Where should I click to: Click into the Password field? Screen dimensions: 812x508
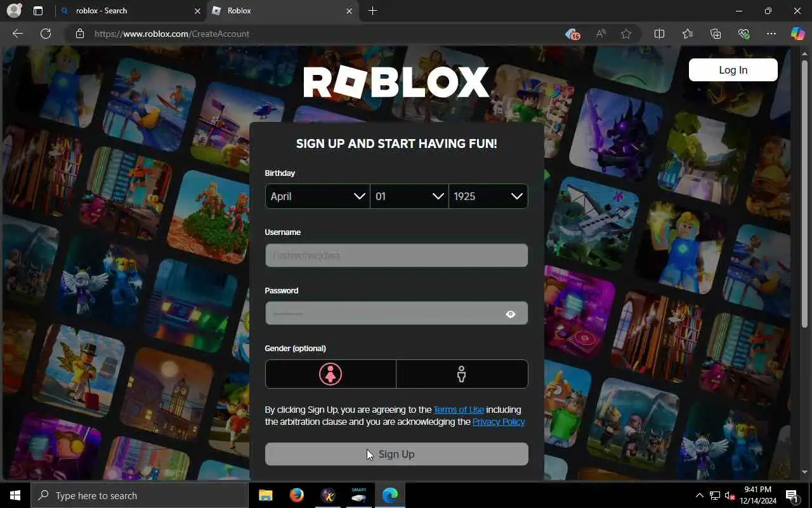coord(396,313)
